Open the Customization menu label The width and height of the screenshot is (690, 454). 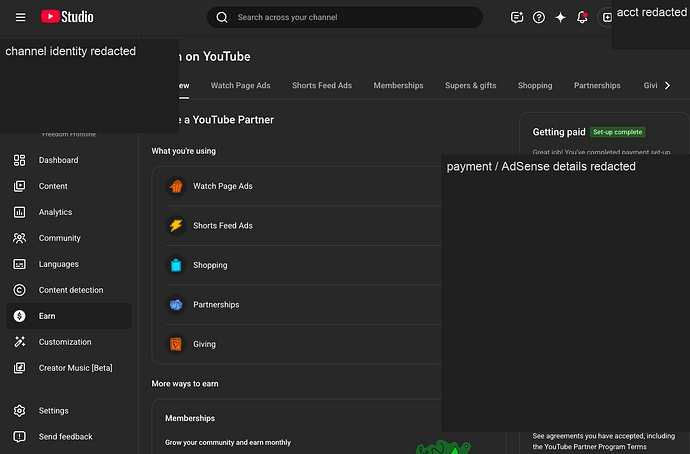coord(65,342)
